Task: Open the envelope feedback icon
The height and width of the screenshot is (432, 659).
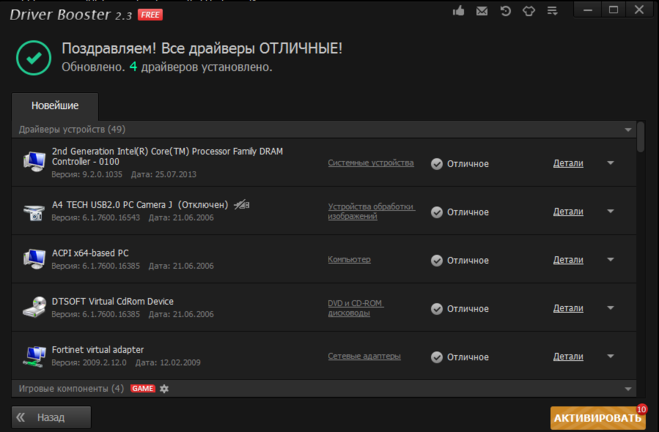Action: (482, 11)
